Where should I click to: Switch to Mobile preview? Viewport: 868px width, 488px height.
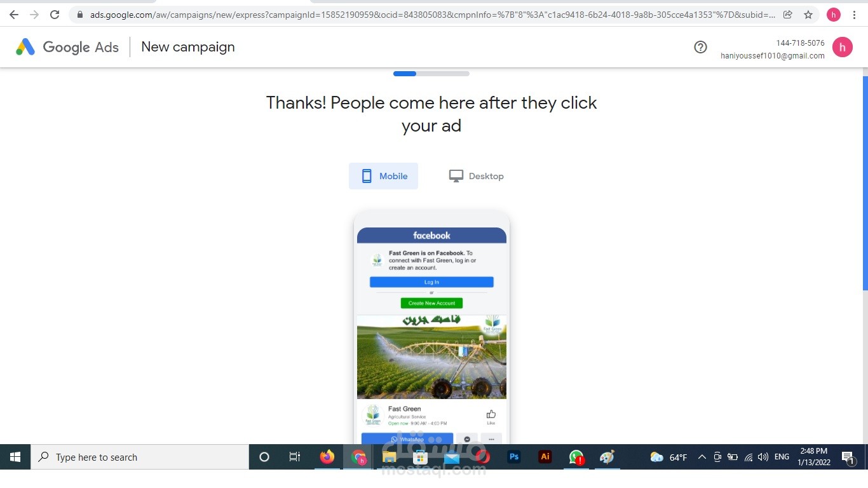(383, 175)
